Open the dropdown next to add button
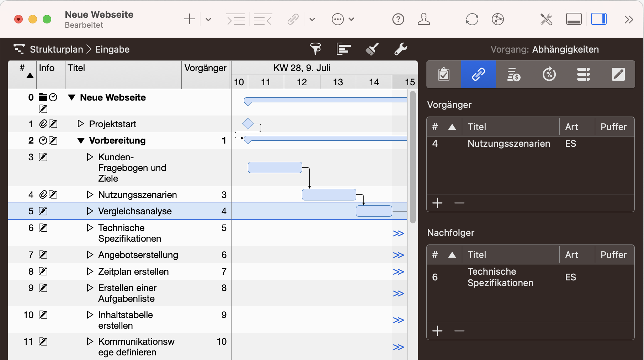The width and height of the screenshot is (644, 360). [208, 19]
